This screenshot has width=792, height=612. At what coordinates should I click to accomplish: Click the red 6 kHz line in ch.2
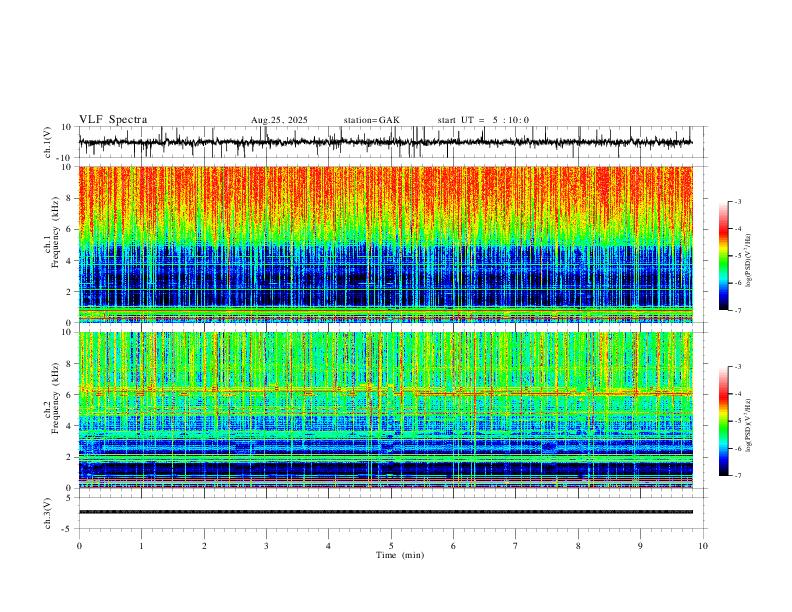point(385,391)
